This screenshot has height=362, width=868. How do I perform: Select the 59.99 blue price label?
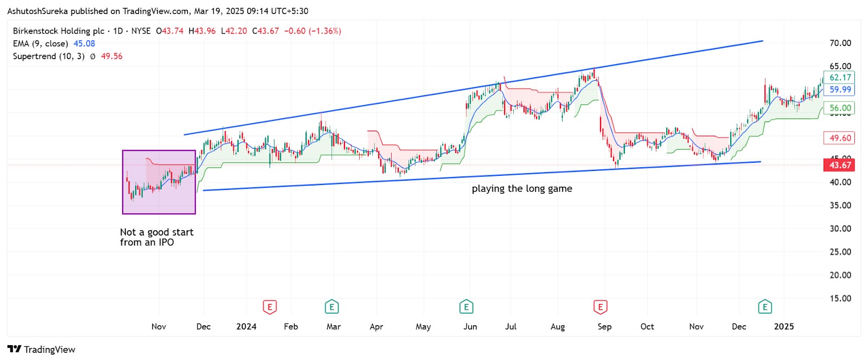[x=840, y=90]
